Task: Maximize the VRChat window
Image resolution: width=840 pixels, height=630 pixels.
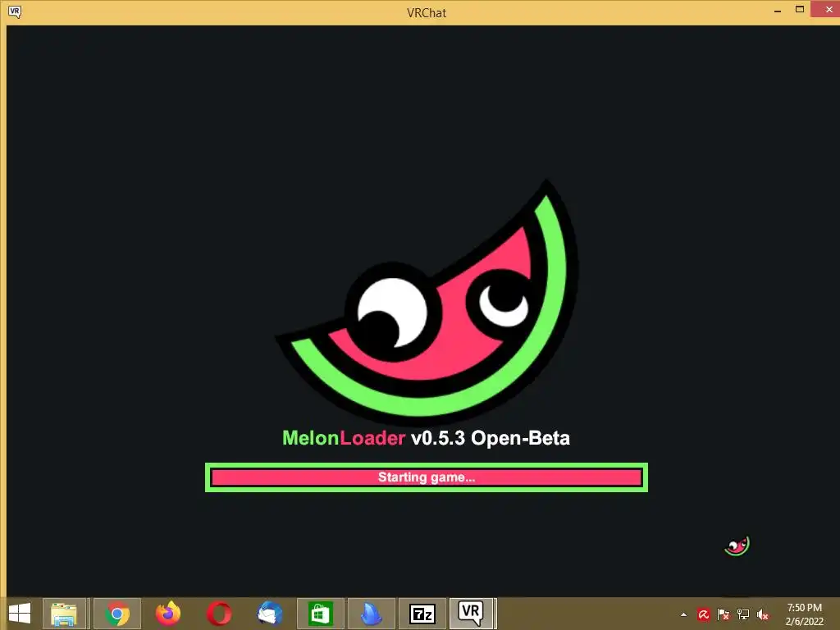Action: click(x=800, y=10)
